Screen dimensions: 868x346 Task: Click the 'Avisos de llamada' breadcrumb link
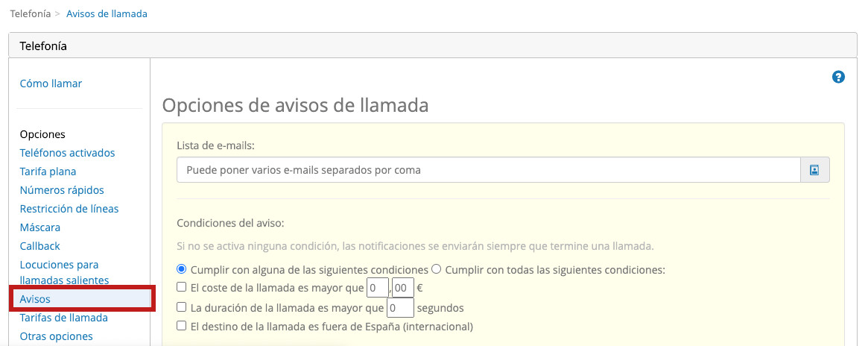pos(107,13)
